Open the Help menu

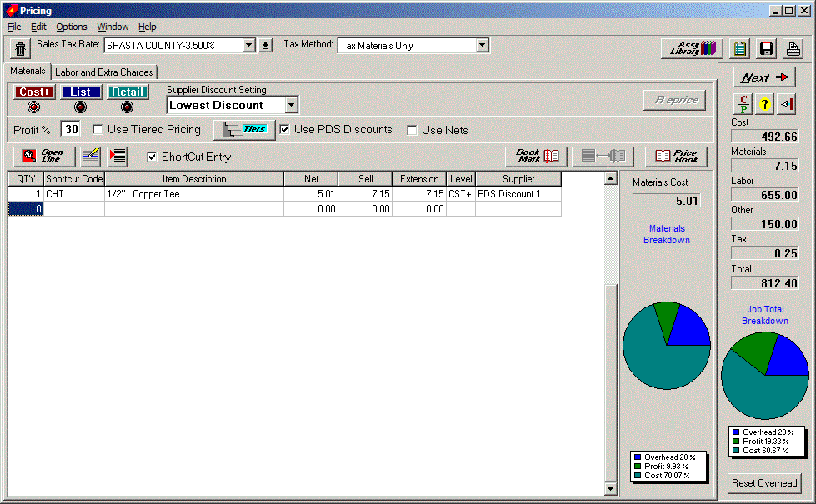coord(148,27)
